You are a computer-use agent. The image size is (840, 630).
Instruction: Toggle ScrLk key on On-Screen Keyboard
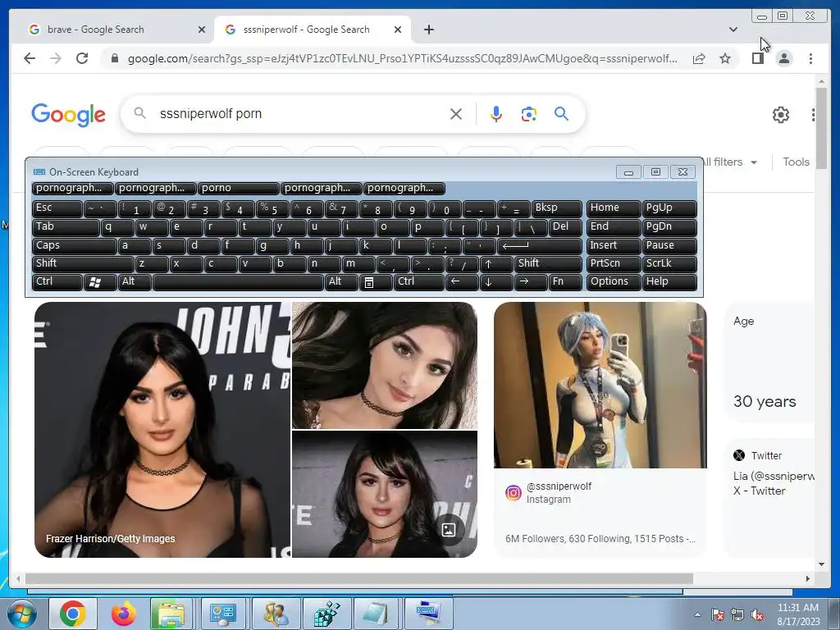tap(669, 264)
